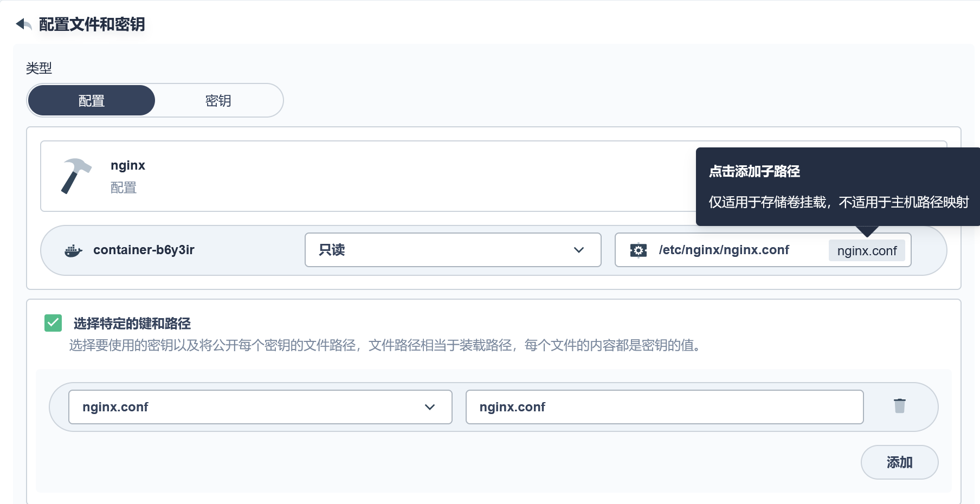The height and width of the screenshot is (504, 980).
Task: Click the Docker icon beside container-b6y3ir
Action: [x=73, y=250]
